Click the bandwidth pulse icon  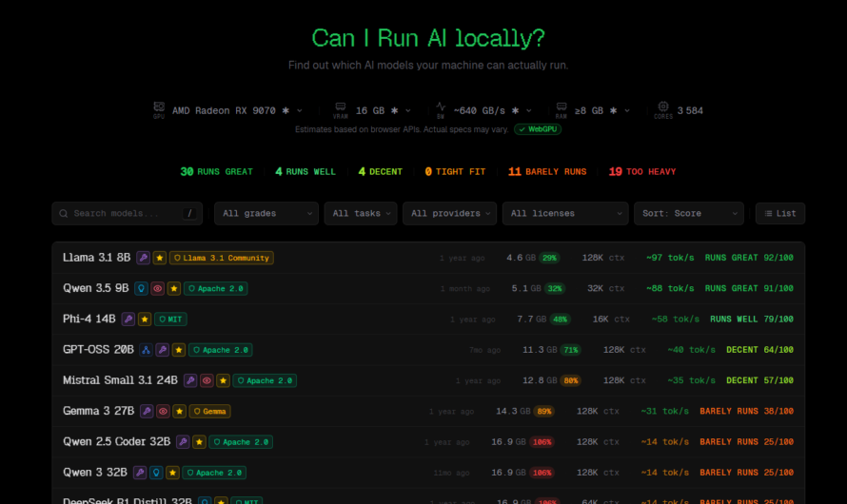coord(441,107)
